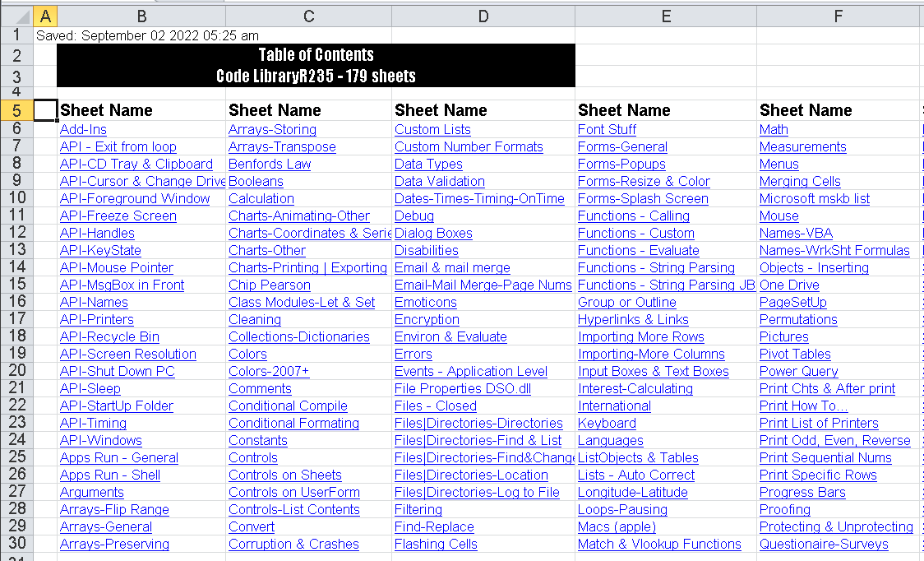
Task: Select the Table of Contents title cell
Action: coord(316,55)
